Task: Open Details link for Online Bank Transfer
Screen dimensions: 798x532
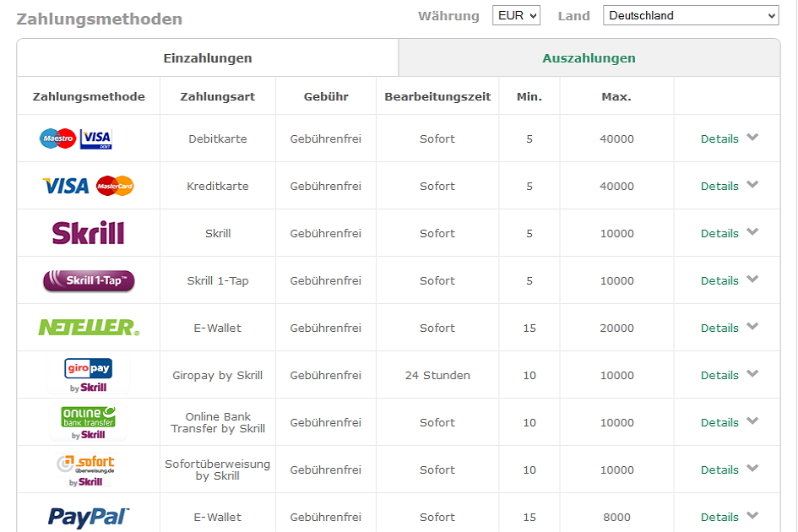Action: click(719, 423)
